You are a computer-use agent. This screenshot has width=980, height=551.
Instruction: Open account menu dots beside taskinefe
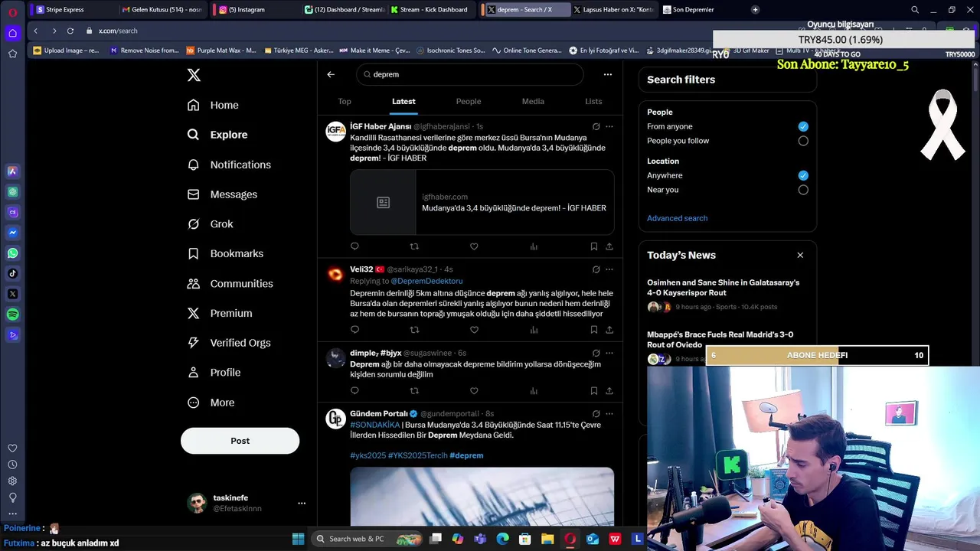click(302, 503)
